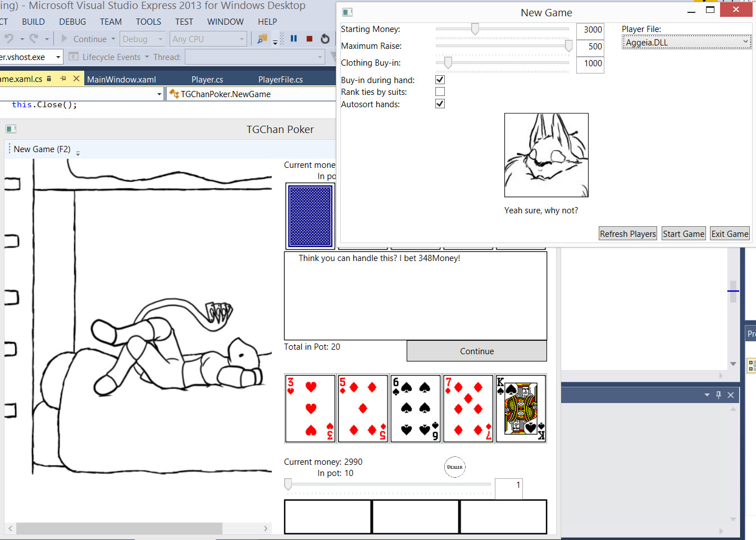
Task: Uncheck Buy-in during hand option
Action: [x=440, y=80]
